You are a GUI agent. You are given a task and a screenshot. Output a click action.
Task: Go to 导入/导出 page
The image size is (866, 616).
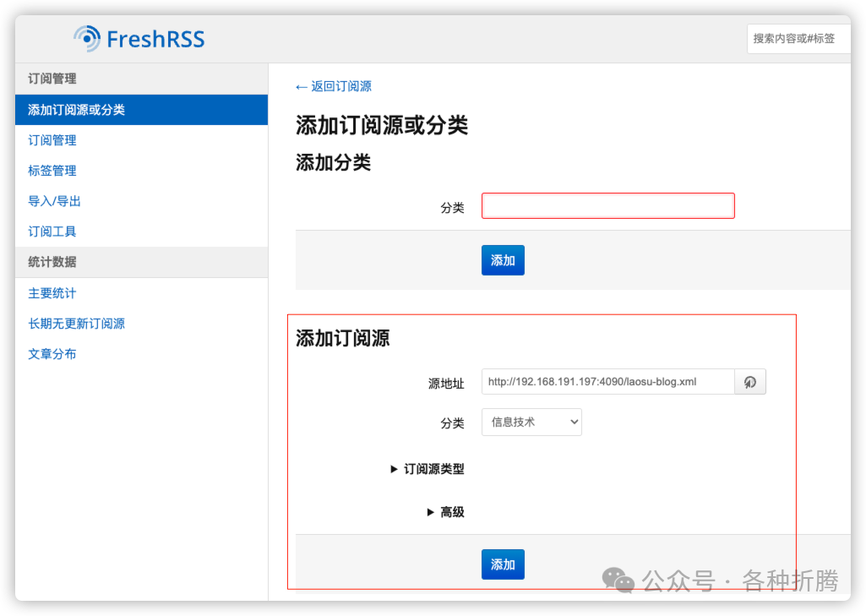tap(55, 201)
